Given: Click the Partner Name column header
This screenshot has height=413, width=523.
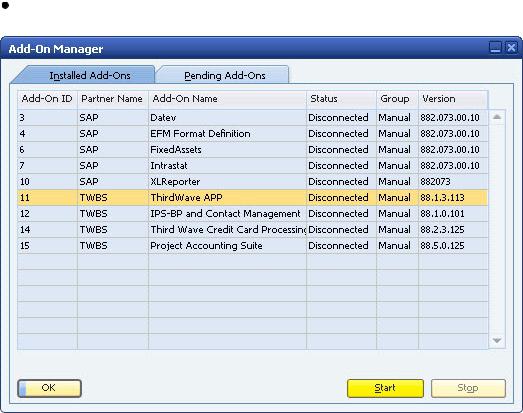Looking at the screenshot, I should [x=112, y=99].
